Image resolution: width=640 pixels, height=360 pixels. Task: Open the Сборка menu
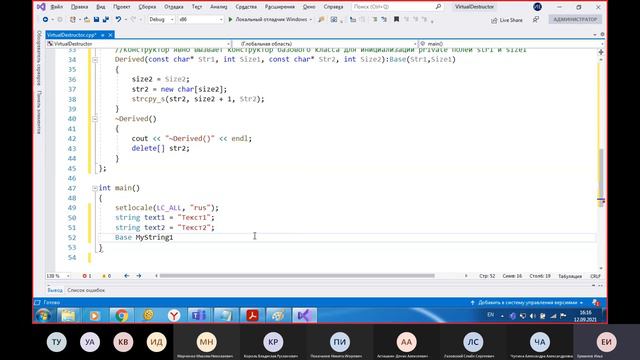147,7
